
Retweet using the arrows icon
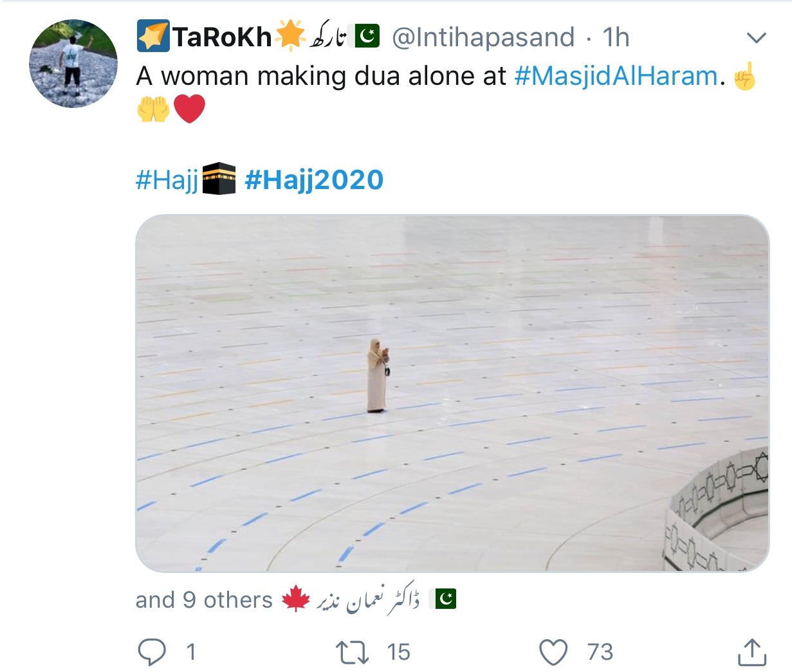coord(353,652)
